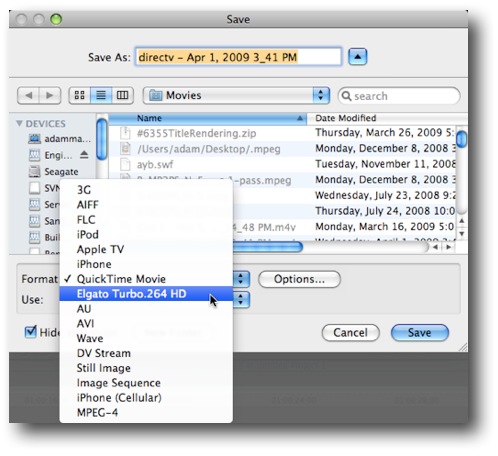
Task: Collapse the DEVICES section triangle
Action: 19,124
